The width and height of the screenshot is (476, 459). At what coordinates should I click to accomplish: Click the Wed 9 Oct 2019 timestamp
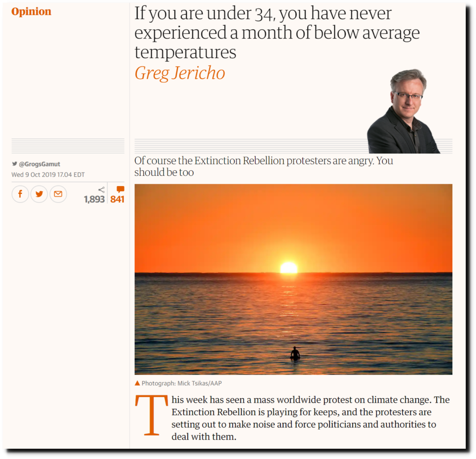48,175
